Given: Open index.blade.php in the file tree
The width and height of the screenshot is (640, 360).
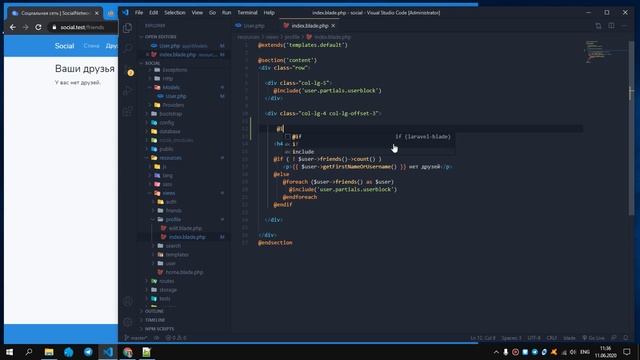Looking at the screenshot, I should [187, 237].
